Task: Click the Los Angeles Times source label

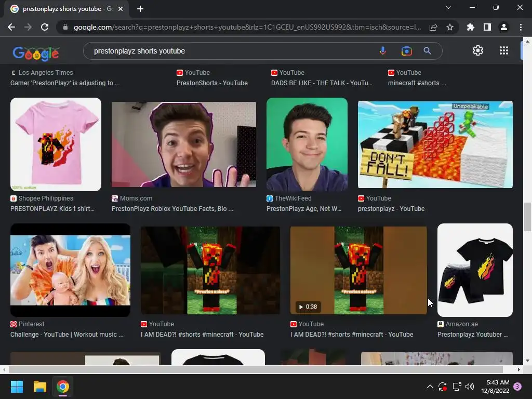Action: point(46,73)
